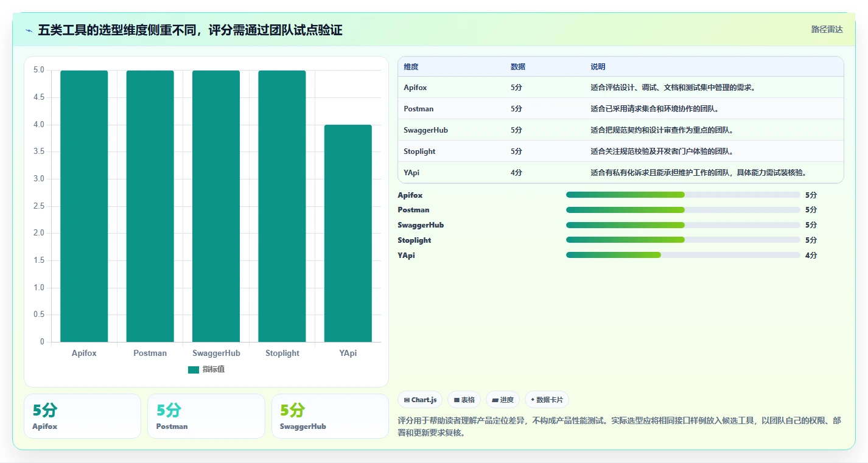Click the 数据卡片 tag chip
868x463 pixels.
[x=547, y=400]
